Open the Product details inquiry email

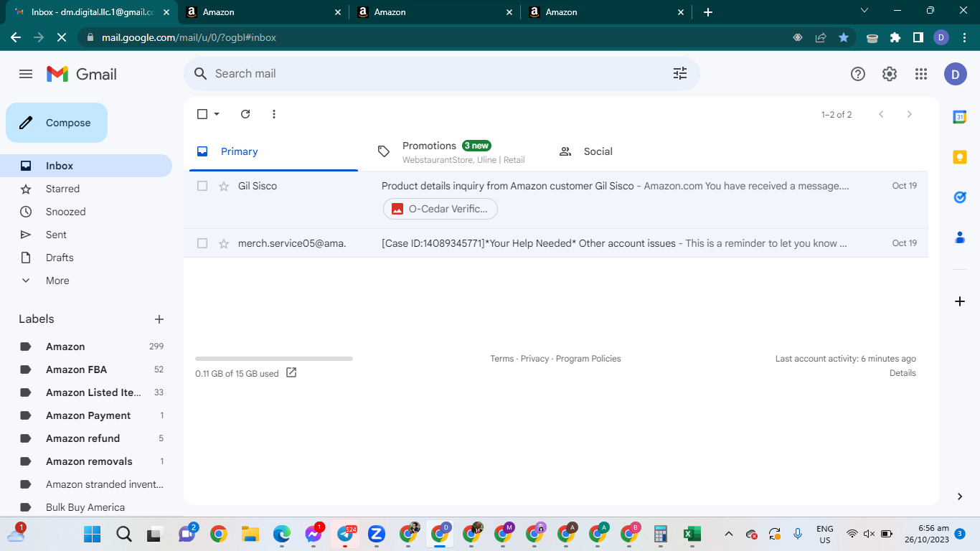[x=556, y=199]
